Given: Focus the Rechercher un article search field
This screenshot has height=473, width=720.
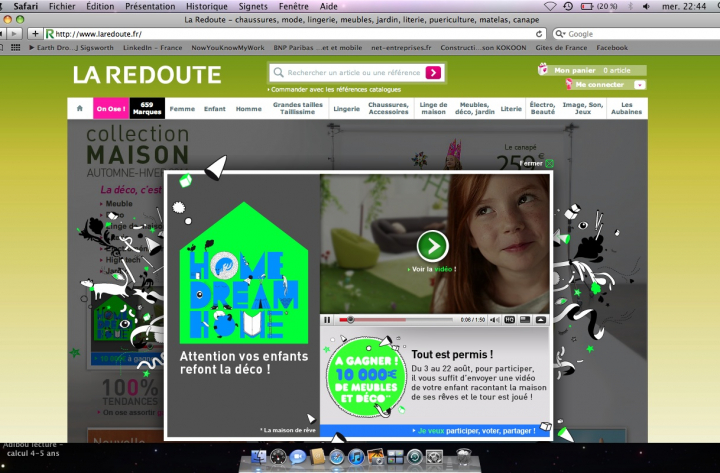Looking at the screenshot, I should point(354,73).
